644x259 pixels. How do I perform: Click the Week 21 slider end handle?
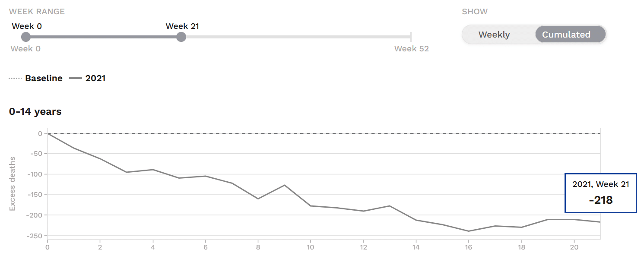pos(181,37)
